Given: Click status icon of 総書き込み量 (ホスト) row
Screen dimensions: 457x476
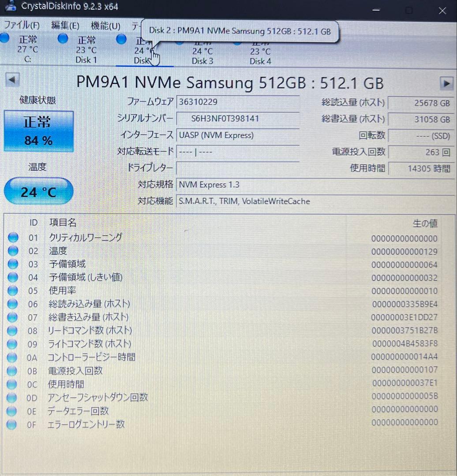Looking at the screenshot, I should click(12, 317).
